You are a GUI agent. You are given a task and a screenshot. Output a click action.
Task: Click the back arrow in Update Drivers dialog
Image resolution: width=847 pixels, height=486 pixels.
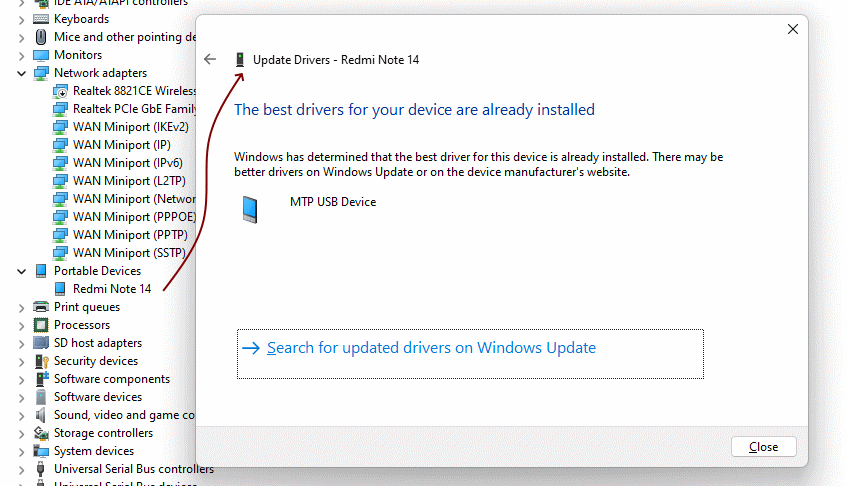pyautogui.click(x=210, y=59)
